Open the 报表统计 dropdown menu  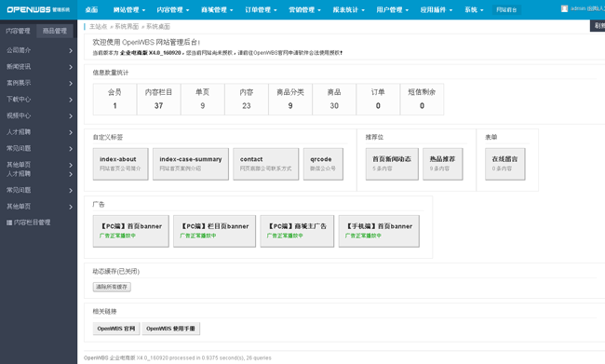click(348, 9)
